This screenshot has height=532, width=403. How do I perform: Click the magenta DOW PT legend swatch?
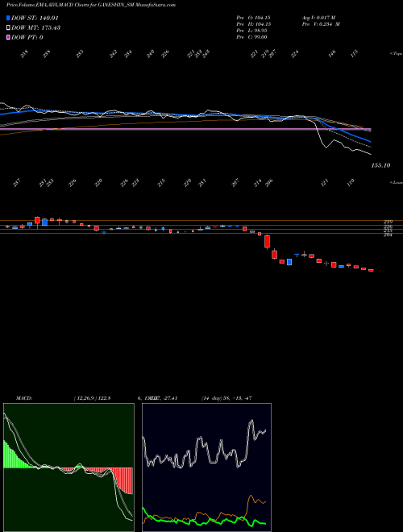8,37
